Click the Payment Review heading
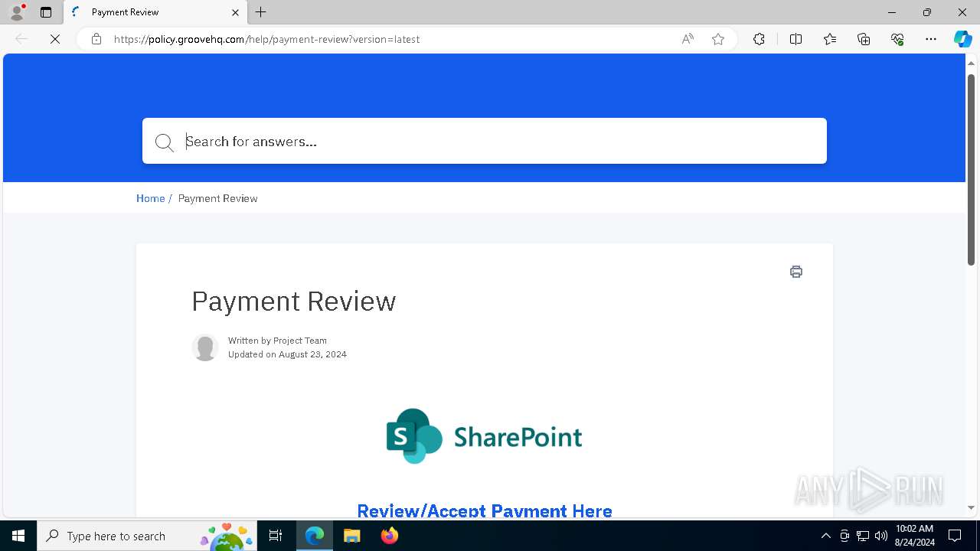 [294, 302]
